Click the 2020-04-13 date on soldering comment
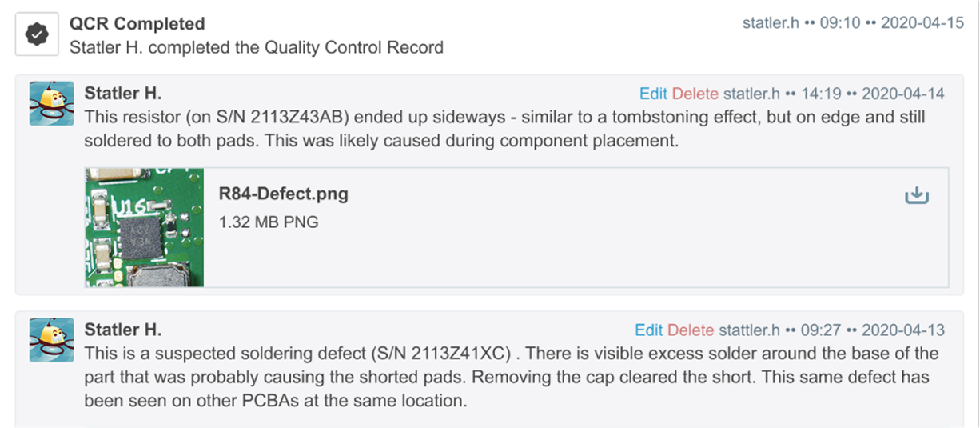980x428 pixels. [903, 330]
